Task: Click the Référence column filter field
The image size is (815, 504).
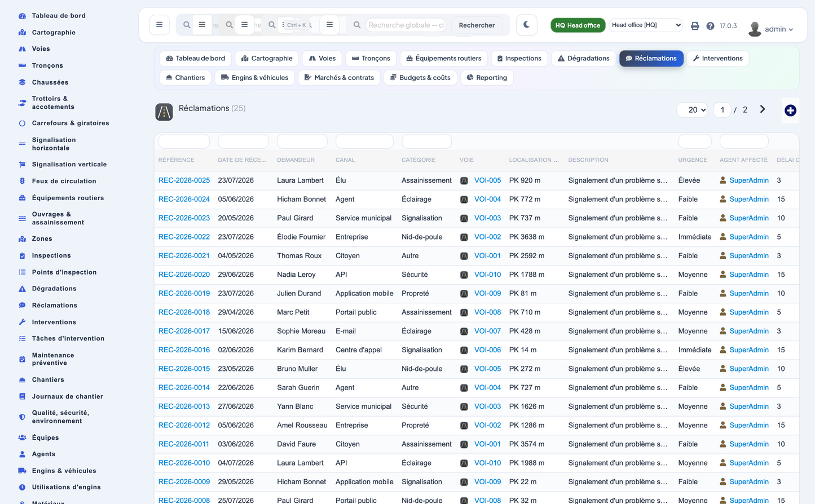Action: [184, 142]
